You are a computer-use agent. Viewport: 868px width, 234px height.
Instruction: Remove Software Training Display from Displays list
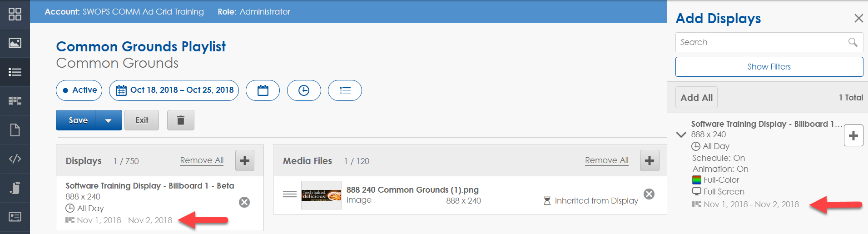244,202
